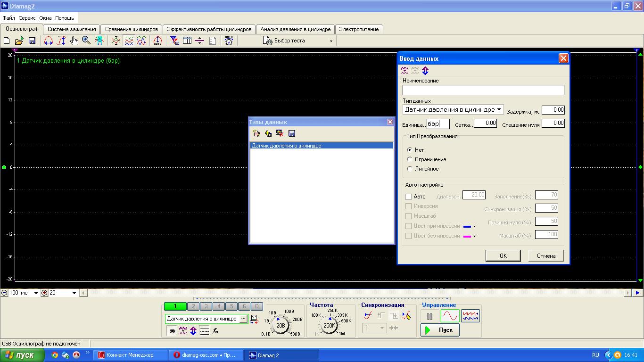
Task: Save data types list floppy icon
Action: (291, 134)
